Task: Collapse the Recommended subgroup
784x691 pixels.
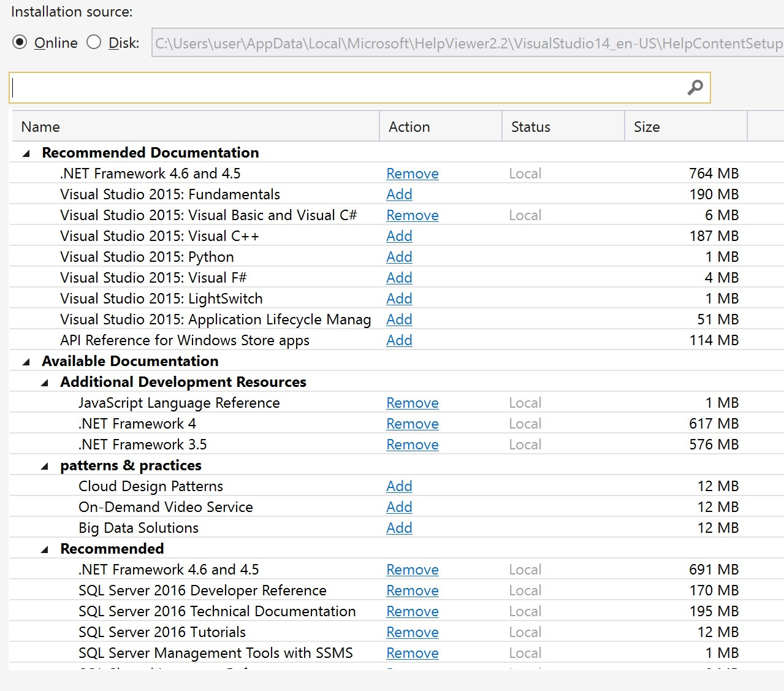Action: coord(45,549)
